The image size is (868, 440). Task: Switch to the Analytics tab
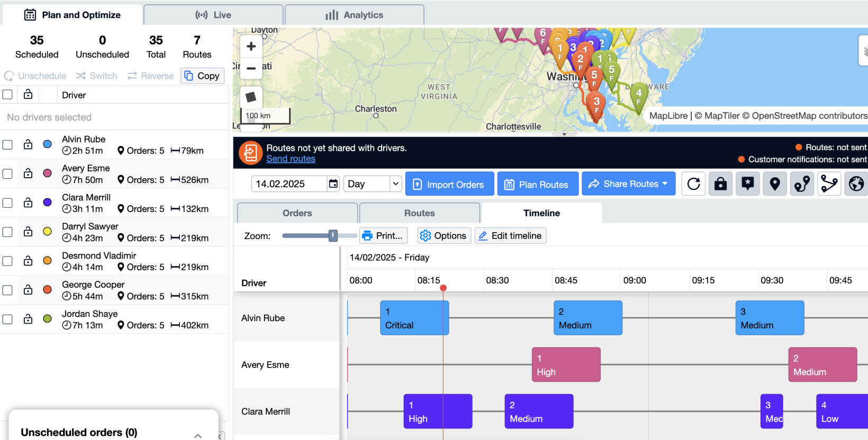coord(354,15)
